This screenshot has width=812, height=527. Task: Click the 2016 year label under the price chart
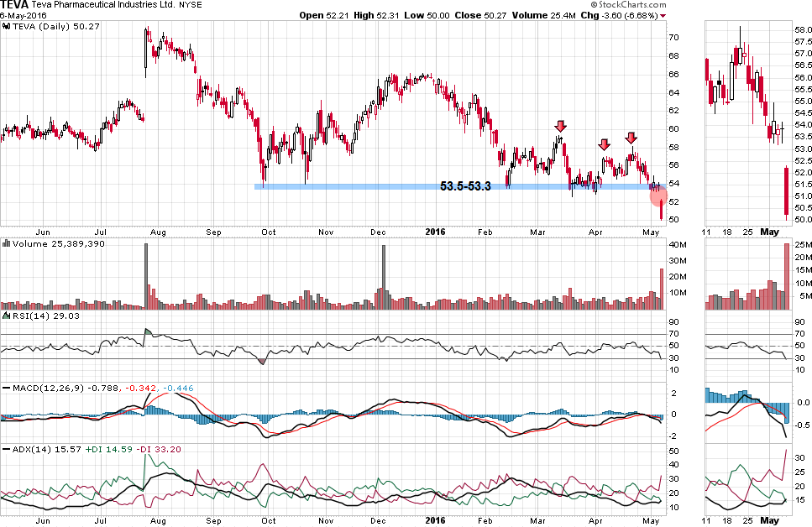(435, 232)
